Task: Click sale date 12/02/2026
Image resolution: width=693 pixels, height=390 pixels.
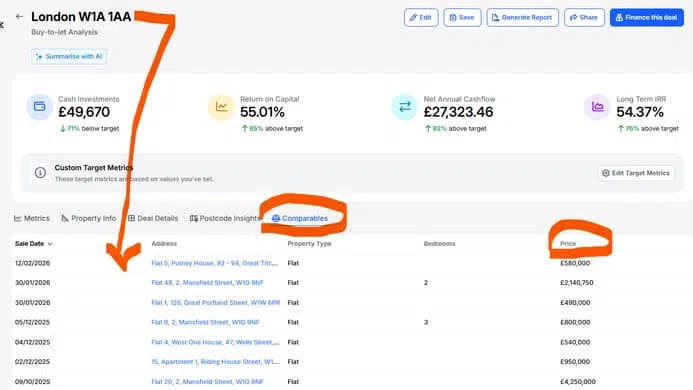Action: (32, 263)
